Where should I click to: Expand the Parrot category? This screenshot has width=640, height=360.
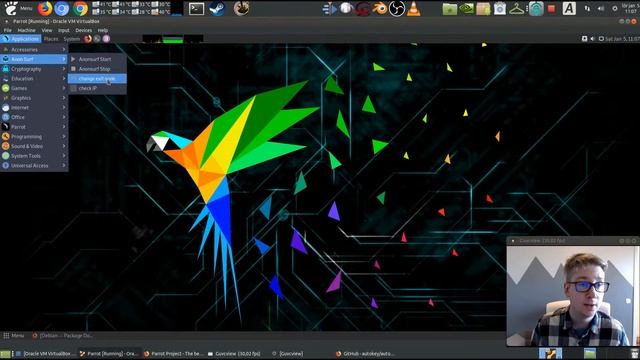(34, 127)
